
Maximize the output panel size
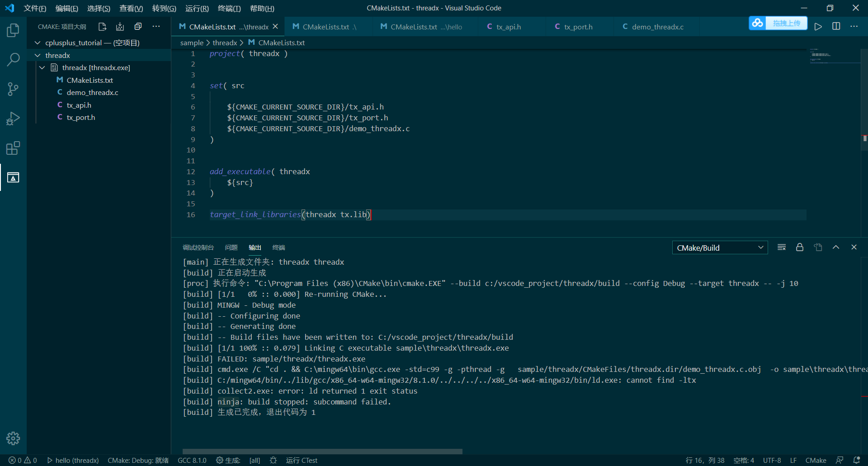coord(836,247)
